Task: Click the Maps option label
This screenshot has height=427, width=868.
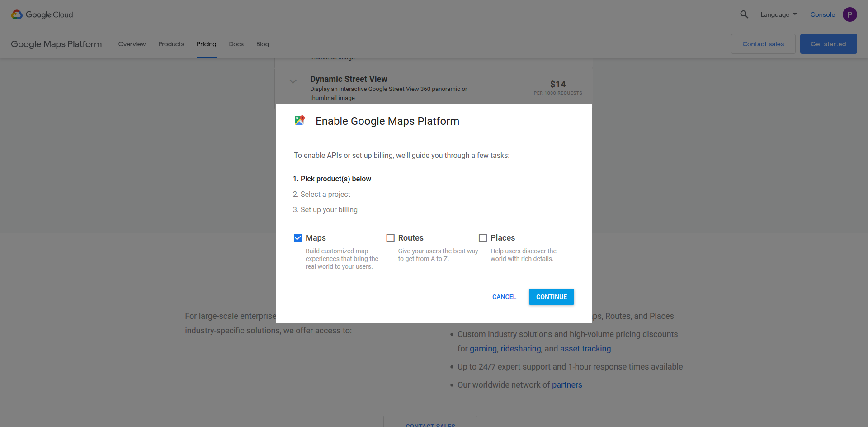Action: tap(316, 238)
